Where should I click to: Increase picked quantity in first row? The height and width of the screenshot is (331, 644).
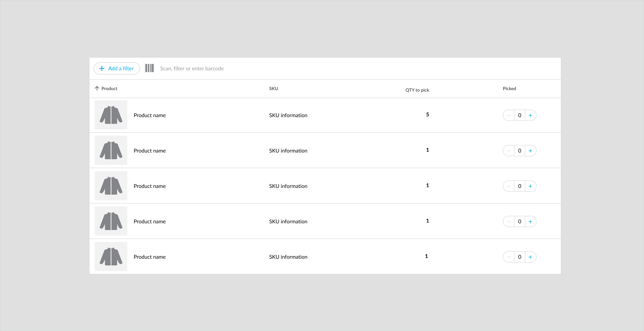tap(530, 115)
